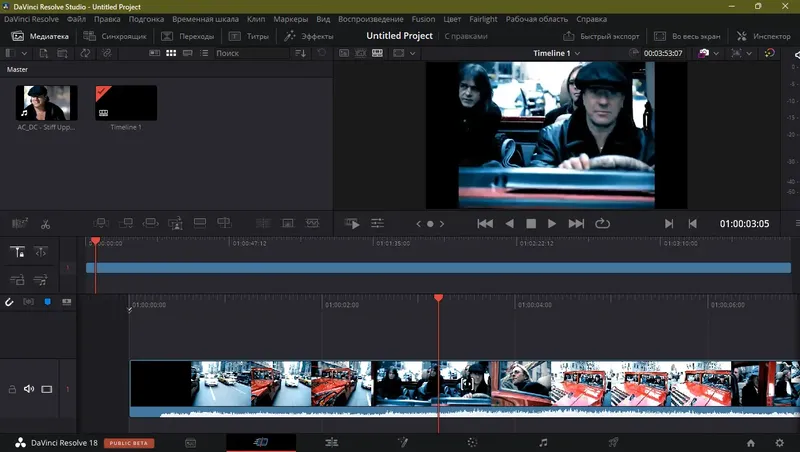Click the Append to end edit icon
This screenshot has height=452, width=800.
pos(126,223)
